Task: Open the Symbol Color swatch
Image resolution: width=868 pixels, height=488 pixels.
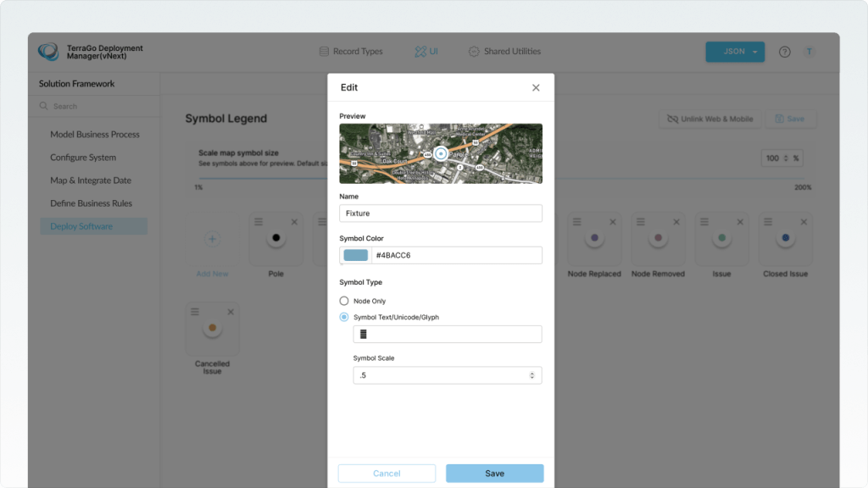Action: pyautogui.click(x=356, y=255)
